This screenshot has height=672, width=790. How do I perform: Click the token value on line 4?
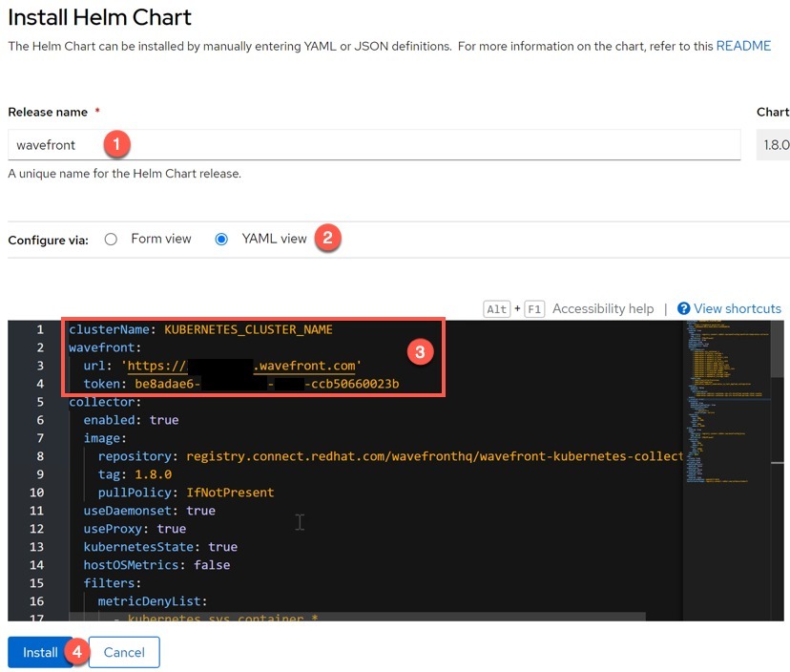[266, 384]
